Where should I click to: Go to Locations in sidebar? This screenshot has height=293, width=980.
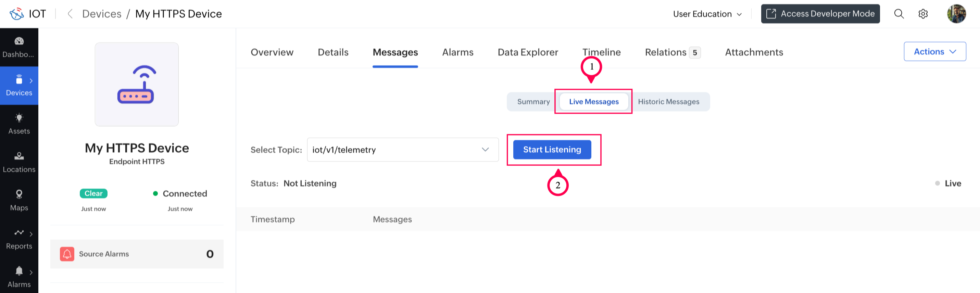19,162
